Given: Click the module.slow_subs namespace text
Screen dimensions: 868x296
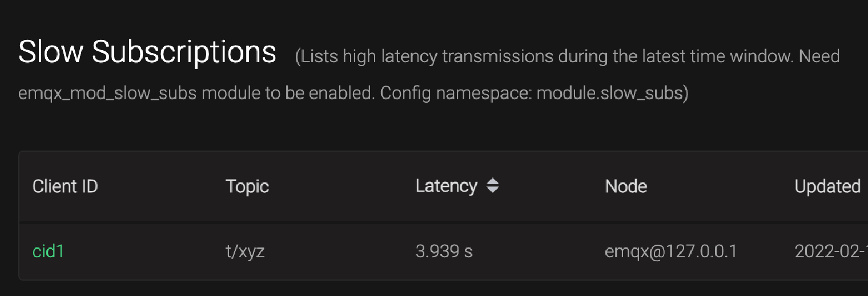Looking at the screenshot, I should pyautogui.click(x=609, y=93).
